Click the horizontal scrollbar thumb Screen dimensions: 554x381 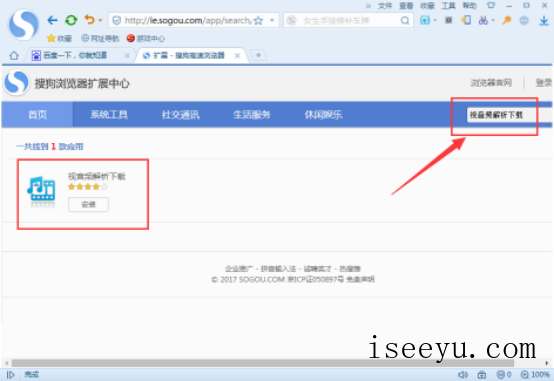click(x=263, y=363)
